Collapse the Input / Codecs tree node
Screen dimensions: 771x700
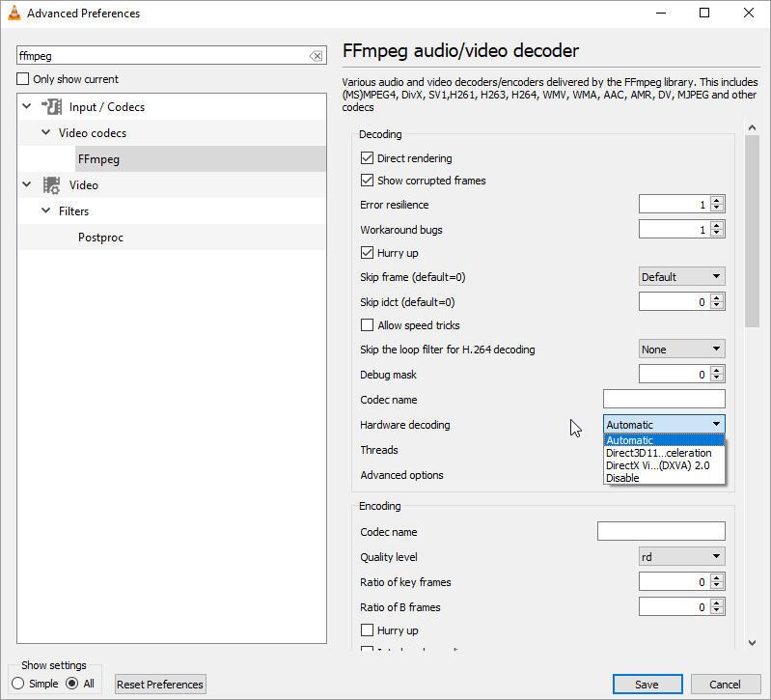(x=27, y=106)
